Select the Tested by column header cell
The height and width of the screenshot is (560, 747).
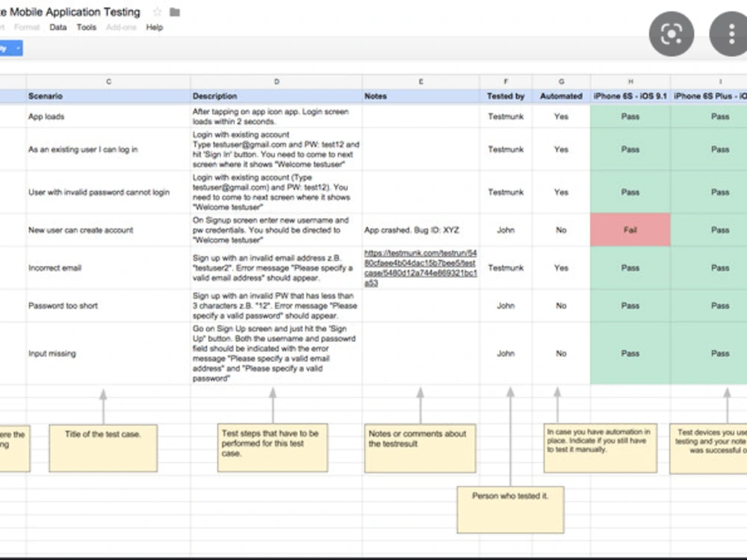click(x=506, y=96)
